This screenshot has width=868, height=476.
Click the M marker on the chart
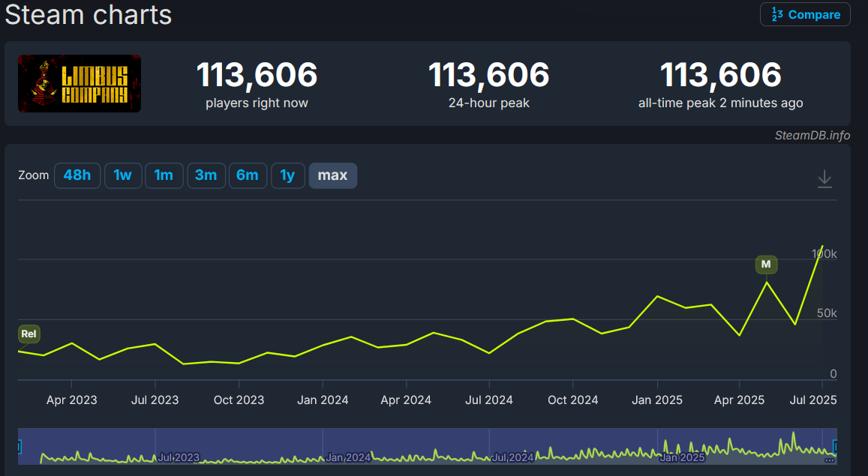click(766, 265)
